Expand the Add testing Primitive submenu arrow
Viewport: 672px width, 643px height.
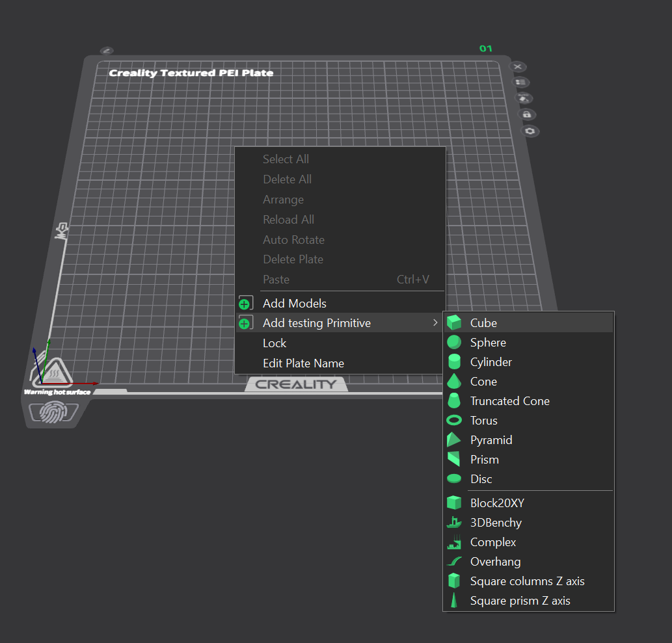(x=435, y=323)
